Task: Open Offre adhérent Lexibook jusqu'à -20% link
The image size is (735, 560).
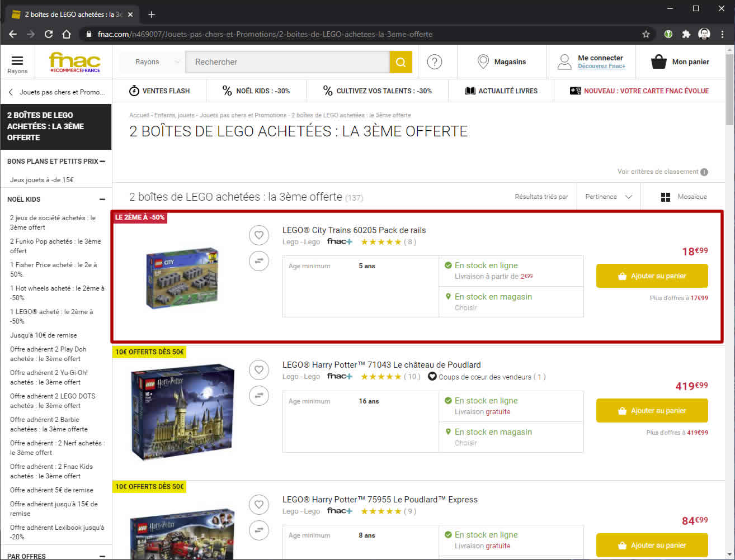Action: [57, 532]
